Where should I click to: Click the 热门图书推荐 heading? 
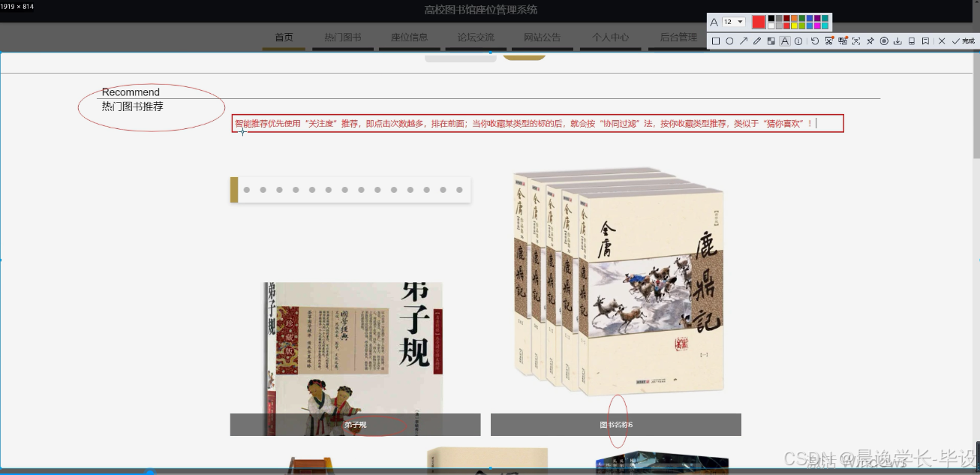(x=132, y=107)
